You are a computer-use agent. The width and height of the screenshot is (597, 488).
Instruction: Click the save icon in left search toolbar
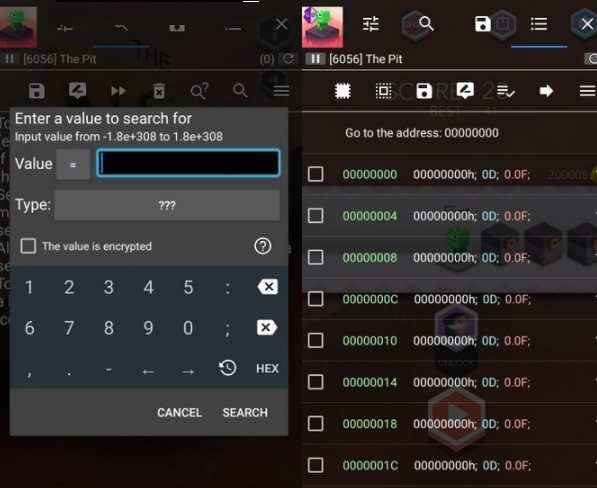tap(37, 91)
